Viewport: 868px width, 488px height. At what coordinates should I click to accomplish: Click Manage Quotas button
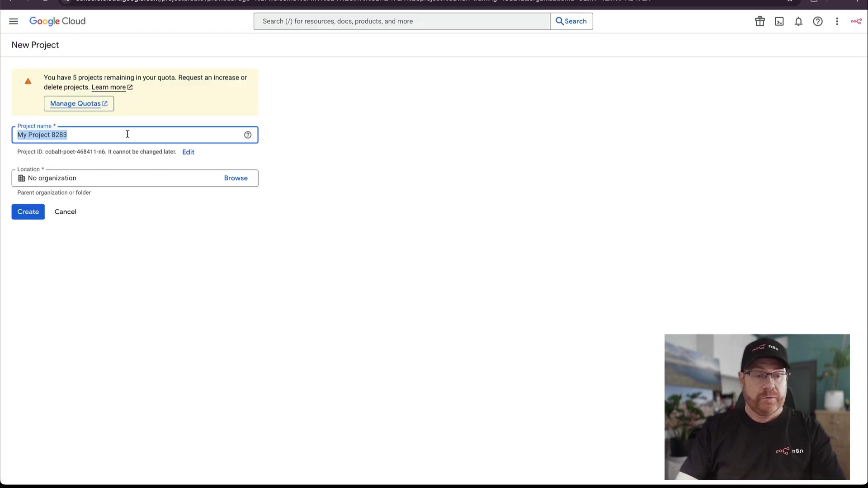(79, 103)
